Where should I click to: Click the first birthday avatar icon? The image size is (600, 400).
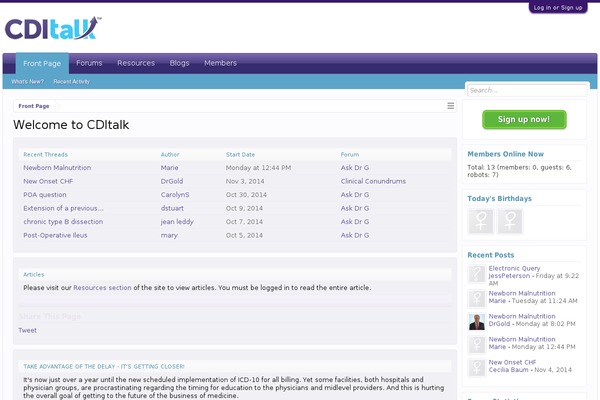tap(482, 221)
